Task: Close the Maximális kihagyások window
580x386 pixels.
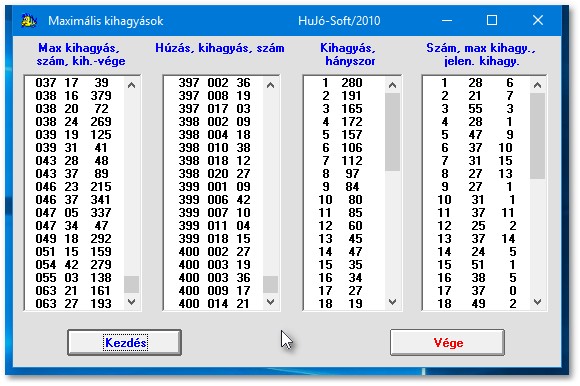Action: [x=537, y=20]
